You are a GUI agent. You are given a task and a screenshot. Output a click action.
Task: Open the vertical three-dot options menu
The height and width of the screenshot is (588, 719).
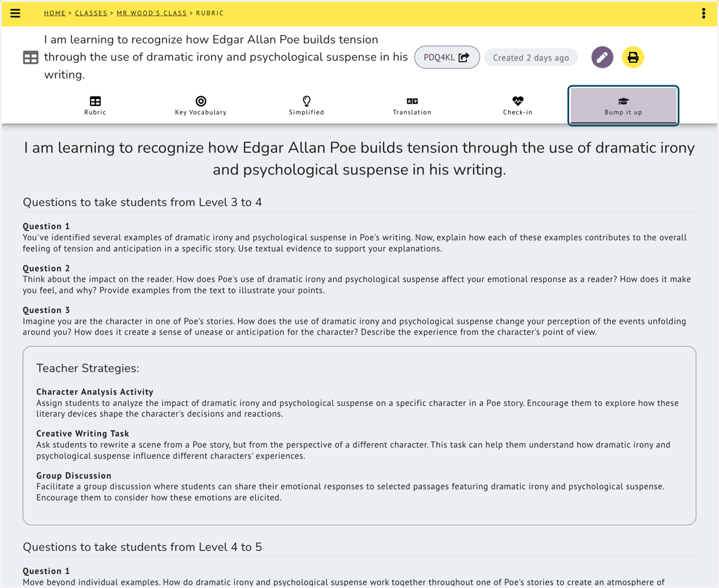[x=703, y=13]
